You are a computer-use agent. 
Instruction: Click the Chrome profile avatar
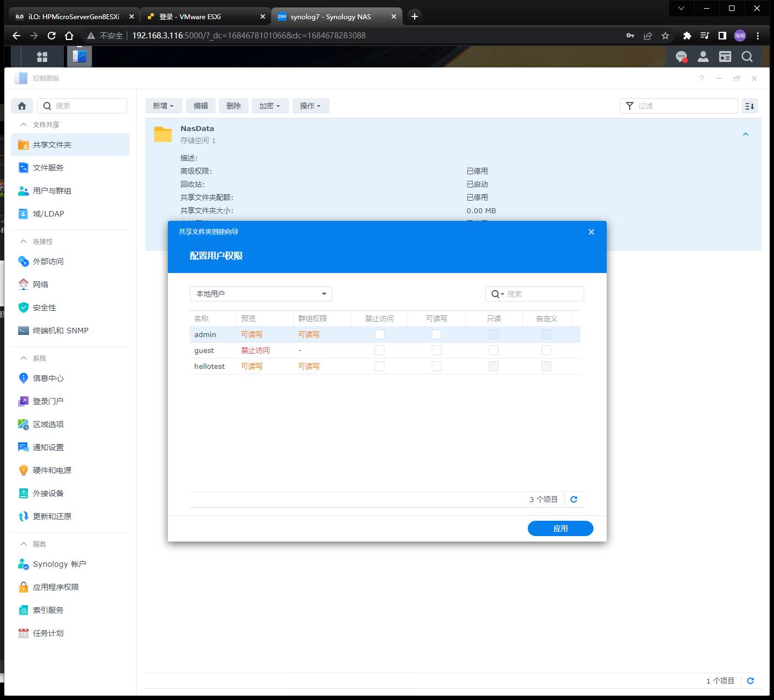click(x=740, y=36)
